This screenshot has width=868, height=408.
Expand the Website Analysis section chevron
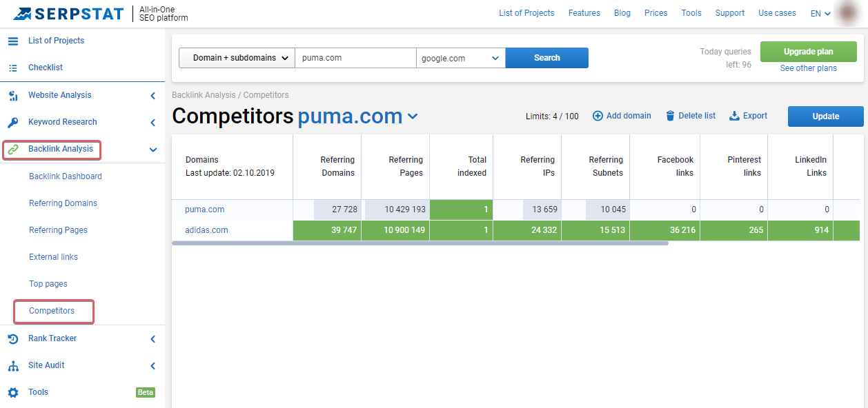[152, 96]
